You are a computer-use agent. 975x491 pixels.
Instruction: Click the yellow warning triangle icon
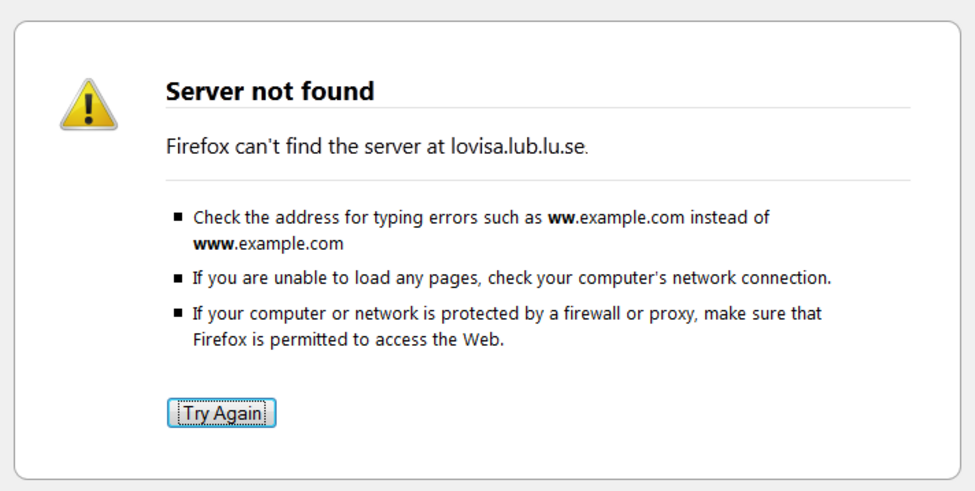point(89,105)
